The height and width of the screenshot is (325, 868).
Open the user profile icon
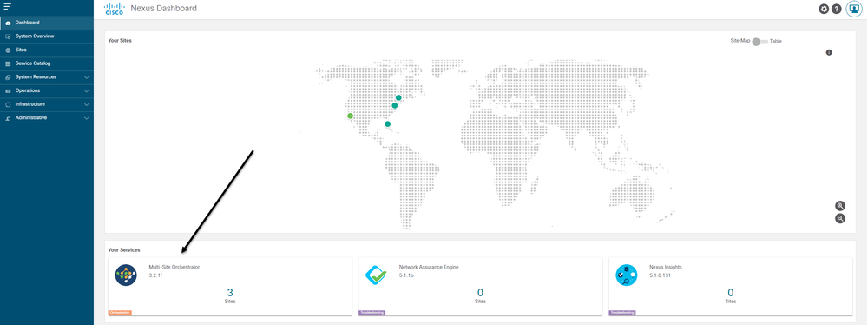click(854, 9)
